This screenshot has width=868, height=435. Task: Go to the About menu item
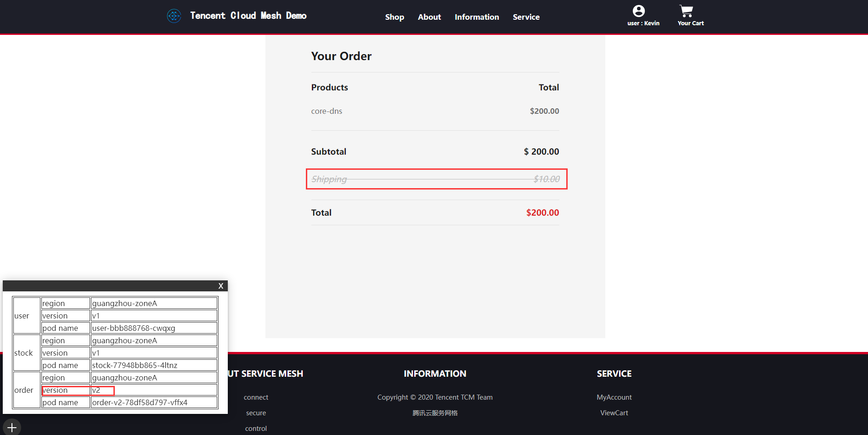click(429, 17)
